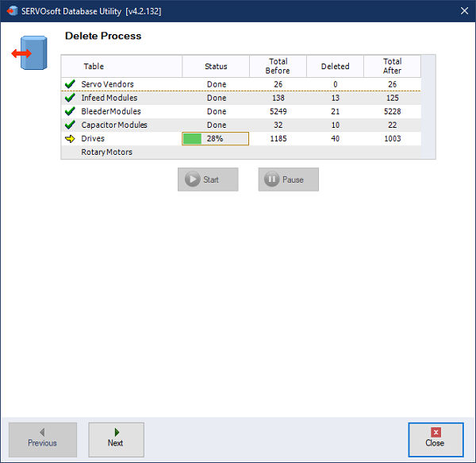476x463 pixels.
Task: Go to the Previous step
Action: pyautogui.click(x=43, y=440)
